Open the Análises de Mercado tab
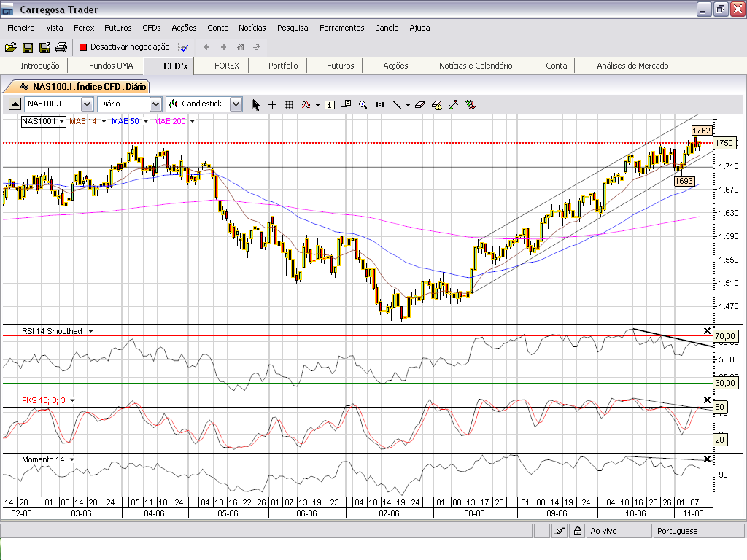 [632, 66]
